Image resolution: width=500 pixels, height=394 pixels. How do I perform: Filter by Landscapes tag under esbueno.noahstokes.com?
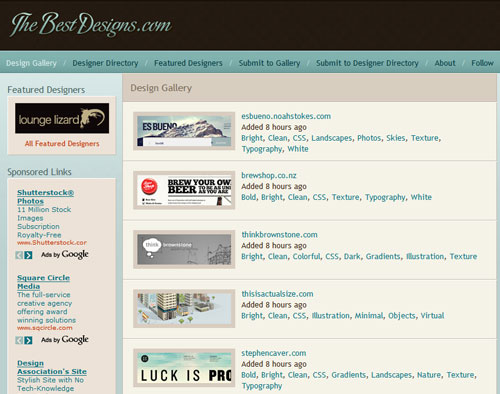(332, 138)
